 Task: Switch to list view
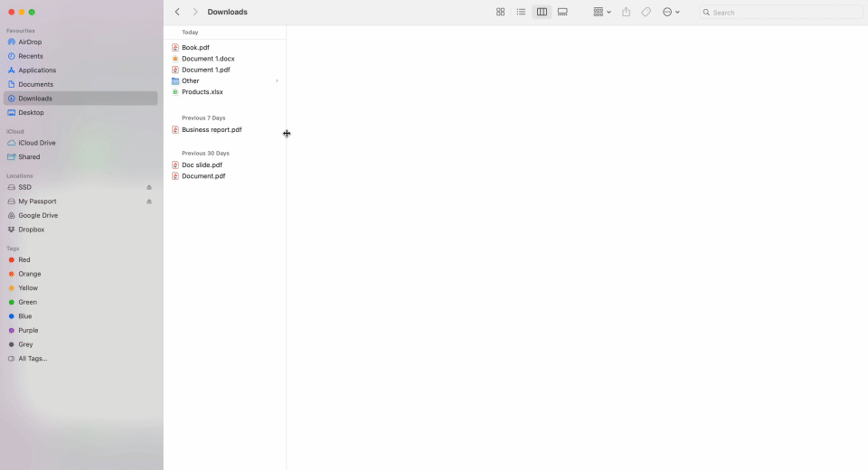[521, 12]
